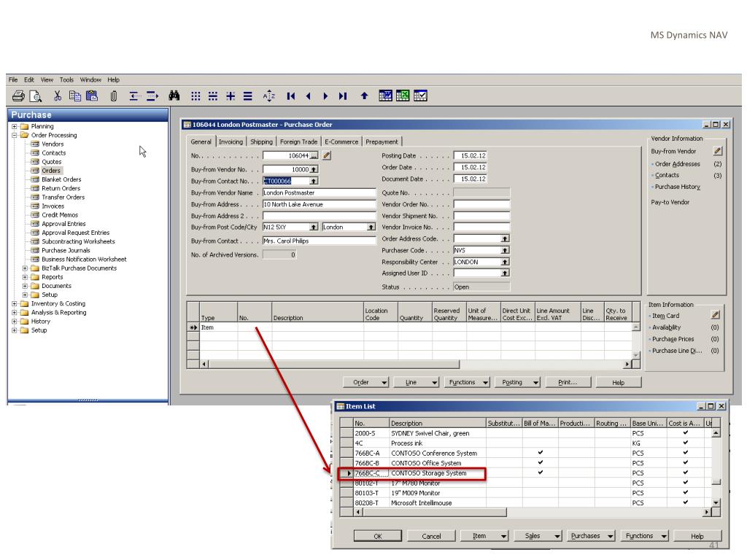
Task: Click the Posting Date field
Action: click(471, 156)
